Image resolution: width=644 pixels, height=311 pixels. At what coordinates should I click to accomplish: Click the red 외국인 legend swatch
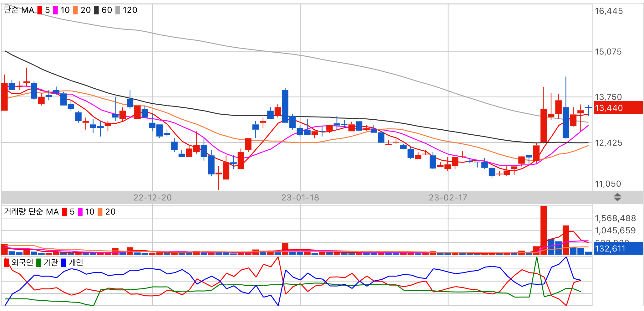click(x=7, y=262)
